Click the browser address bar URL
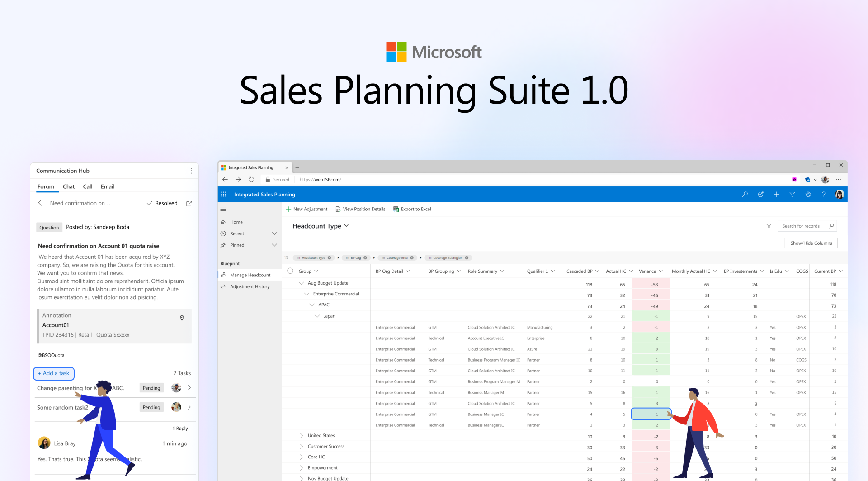 (320, 180)
